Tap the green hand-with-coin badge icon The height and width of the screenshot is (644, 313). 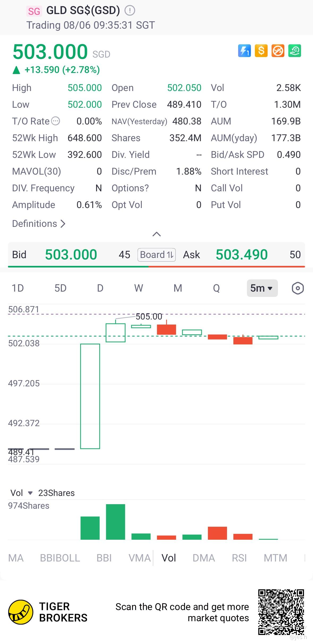[294, 51]
